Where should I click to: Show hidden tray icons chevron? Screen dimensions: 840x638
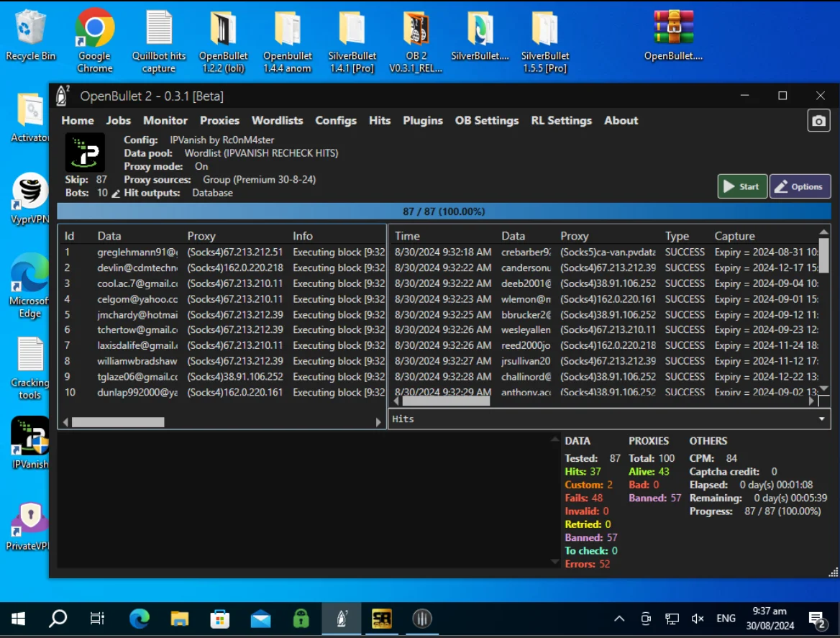(x=619, y=619)
